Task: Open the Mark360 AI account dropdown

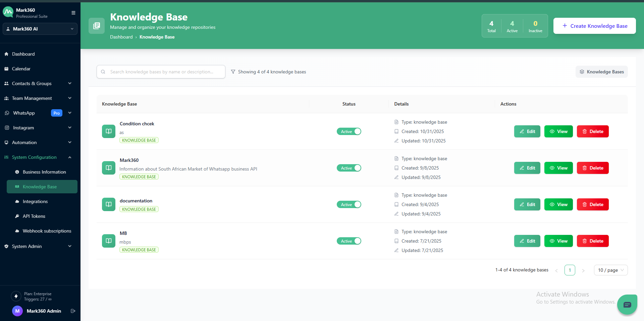Action: coord(40,29)
